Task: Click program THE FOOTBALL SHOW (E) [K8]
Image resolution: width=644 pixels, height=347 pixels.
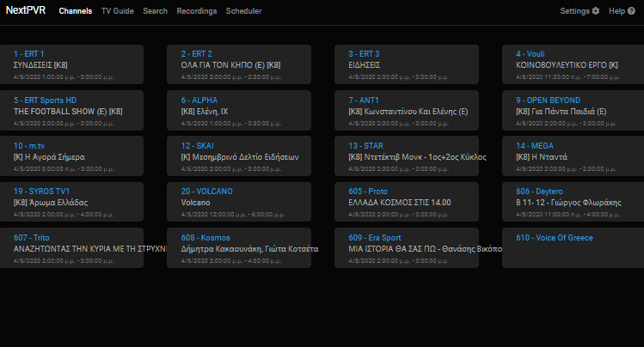Action: pos(68,111)
